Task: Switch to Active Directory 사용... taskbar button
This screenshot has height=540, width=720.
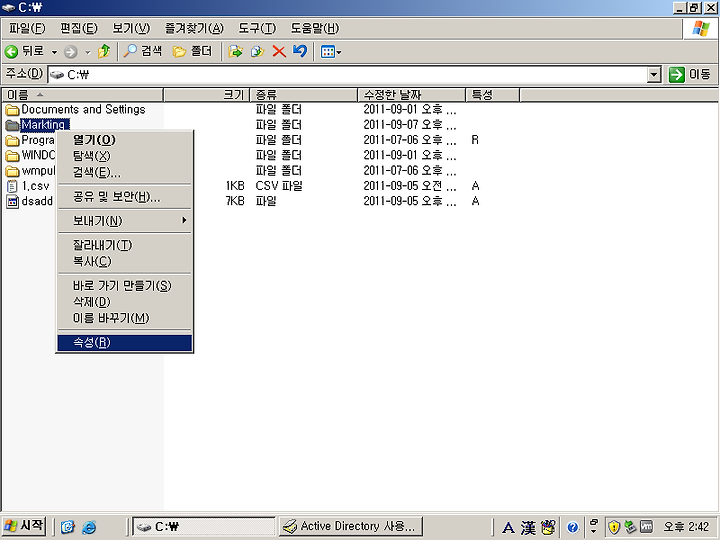Action: (351, 526)
